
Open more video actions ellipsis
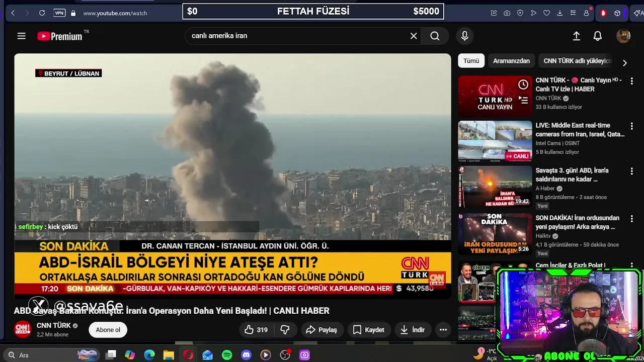[x=443, y=330]
